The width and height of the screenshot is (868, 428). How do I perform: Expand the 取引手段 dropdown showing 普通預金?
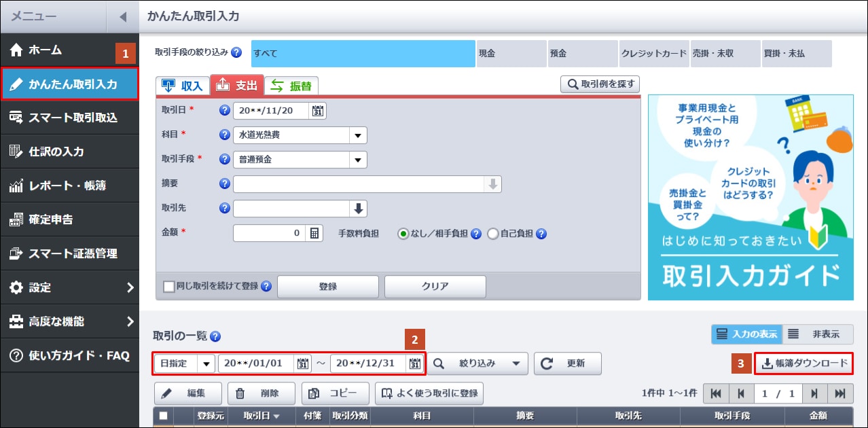pyautogui.click(x=358, y=160)
